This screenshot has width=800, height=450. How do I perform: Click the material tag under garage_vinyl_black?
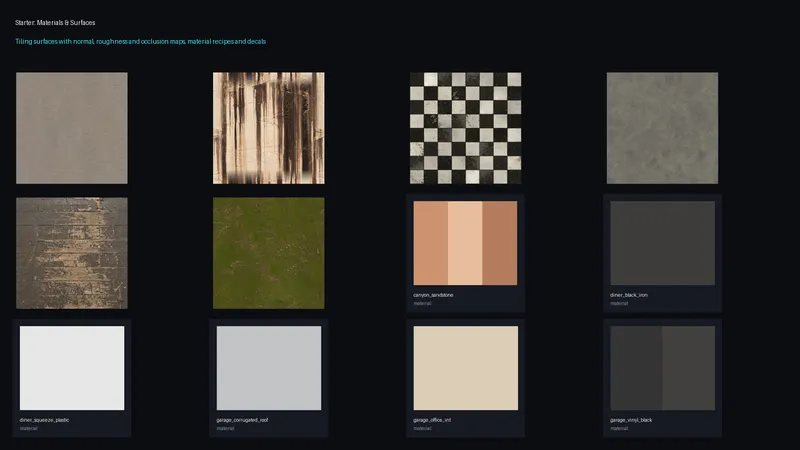pos(619,428)
